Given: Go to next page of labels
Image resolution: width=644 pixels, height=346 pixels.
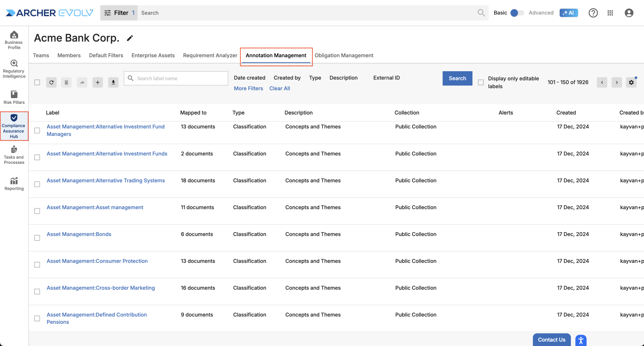Looking at the screenshot, I should coord(617,82).
